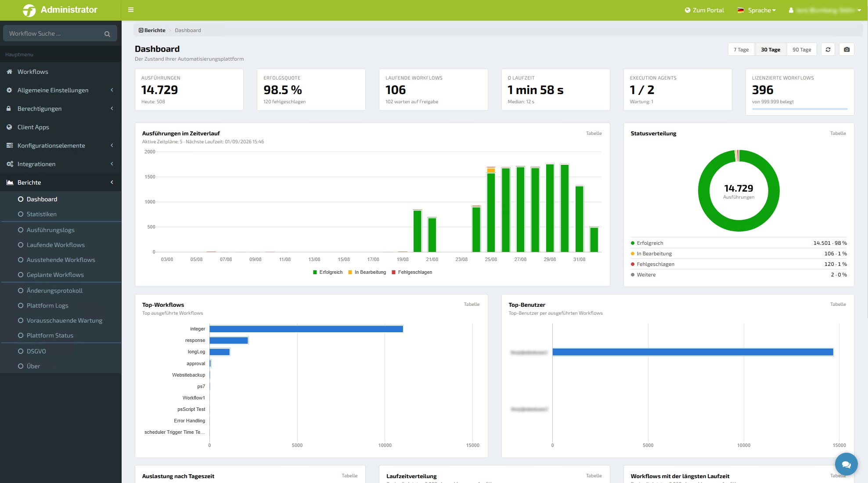This screenshot has width=868, height=483.
Task: Select the 30 Tage range
Action: click(771, 50)
